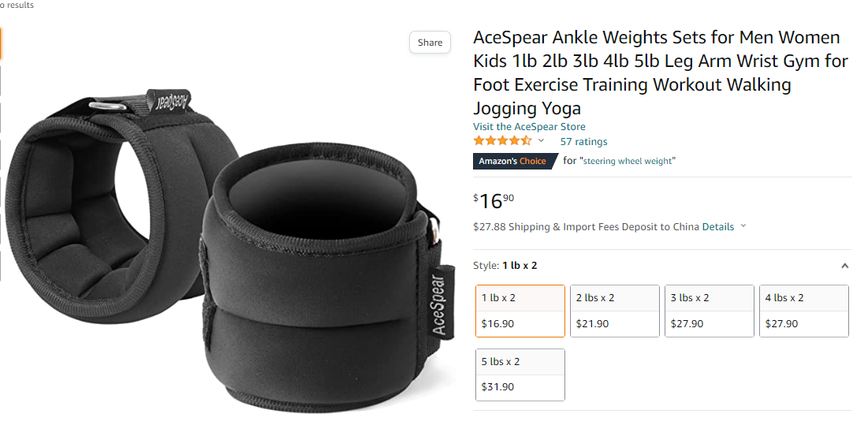Click the Amazon's Choice badge
This screenshot has width=868, height=425.
(x=515, y=161)
